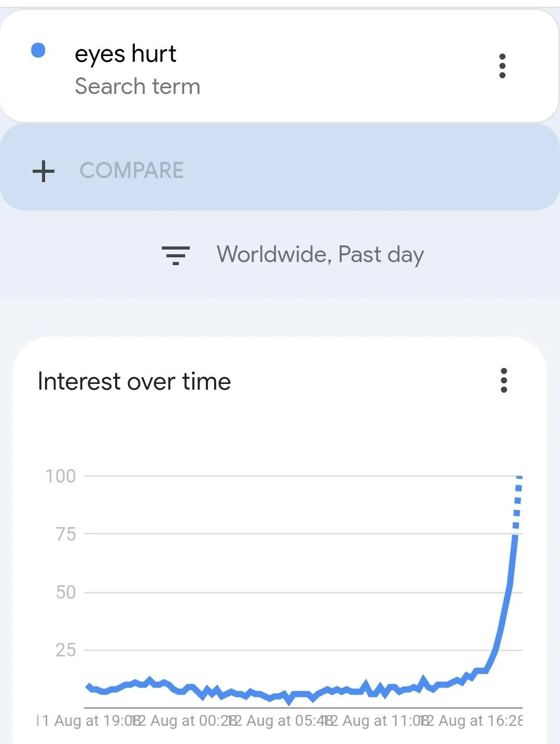Click the 2 Aug at 00:28 axis label
The image size is (560, 744).
coord(187,721)
